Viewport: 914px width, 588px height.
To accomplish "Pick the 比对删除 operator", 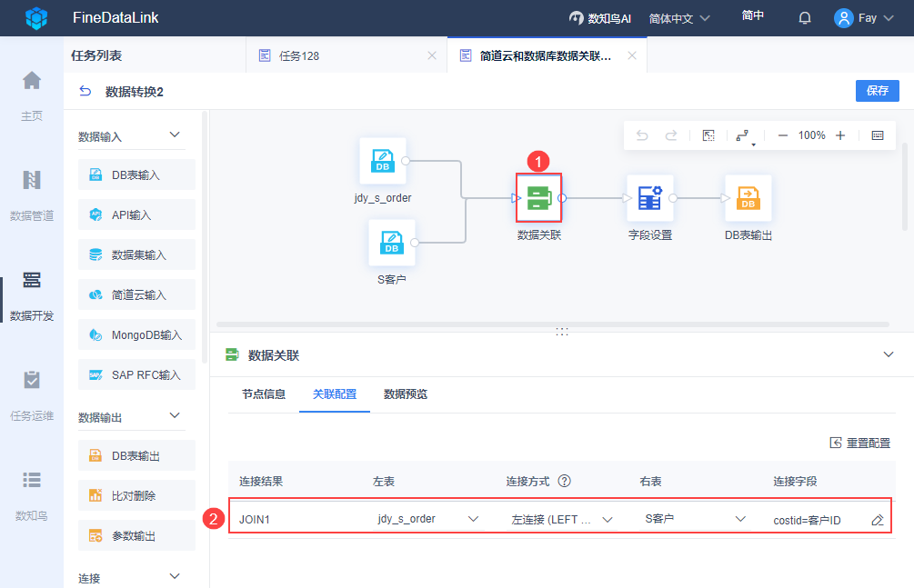I will 136,495.
